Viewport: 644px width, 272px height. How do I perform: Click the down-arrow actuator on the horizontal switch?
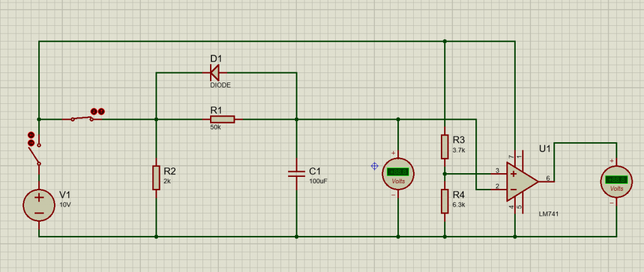click(94, 111)
